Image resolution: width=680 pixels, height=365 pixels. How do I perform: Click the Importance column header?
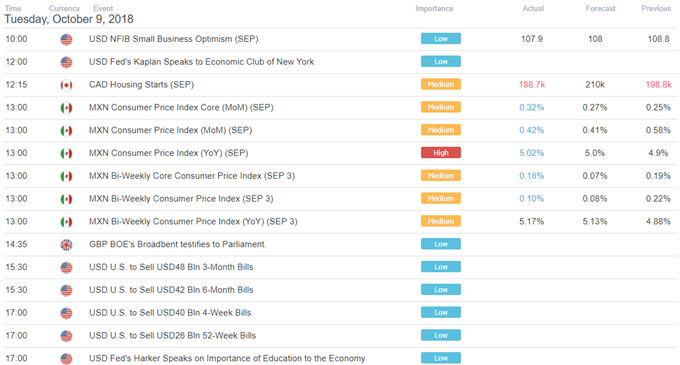pos(434,8)
